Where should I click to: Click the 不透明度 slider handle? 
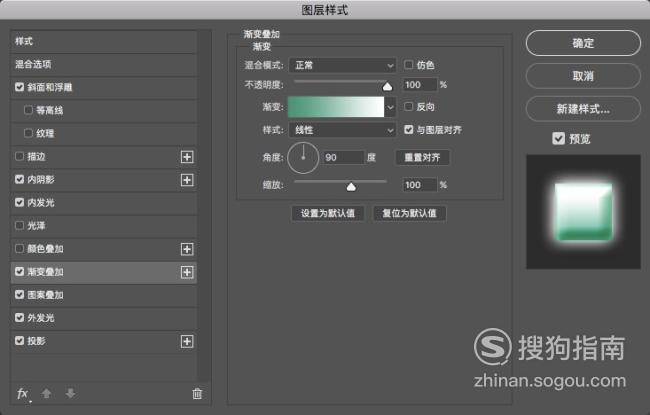click(x=387, y=86)
